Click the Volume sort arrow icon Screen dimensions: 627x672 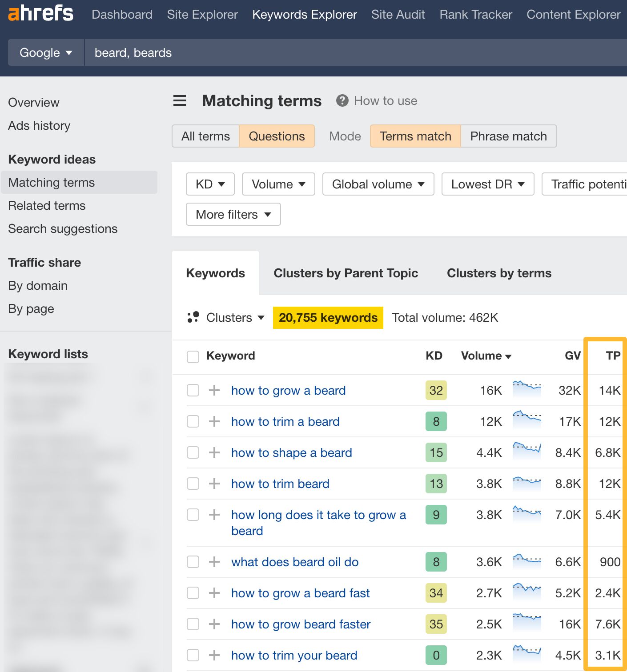coord(508,356)
